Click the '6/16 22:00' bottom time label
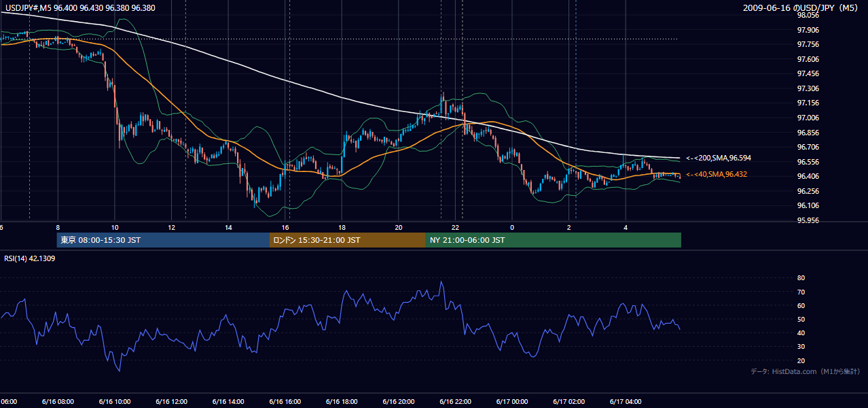 point(454,401)
